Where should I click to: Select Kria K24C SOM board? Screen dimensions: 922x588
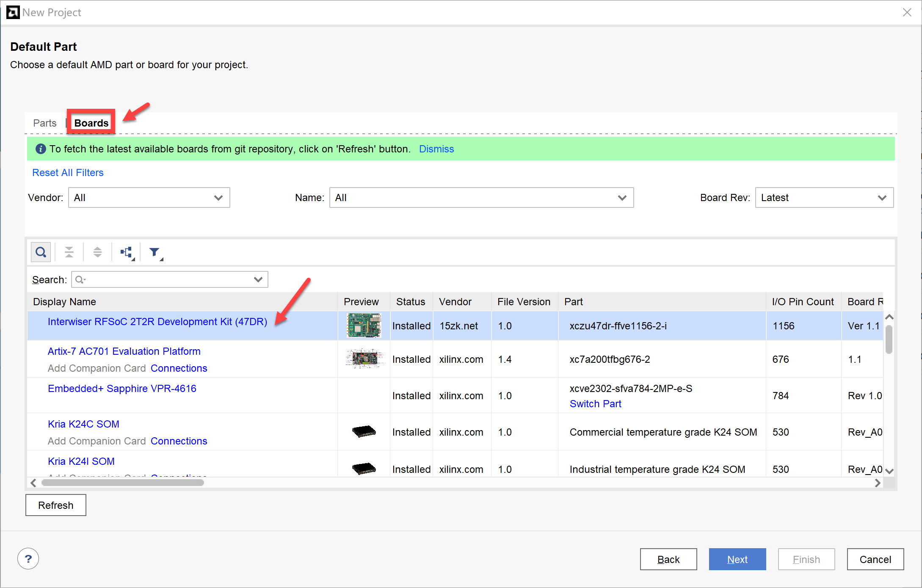tap(83, 424)
